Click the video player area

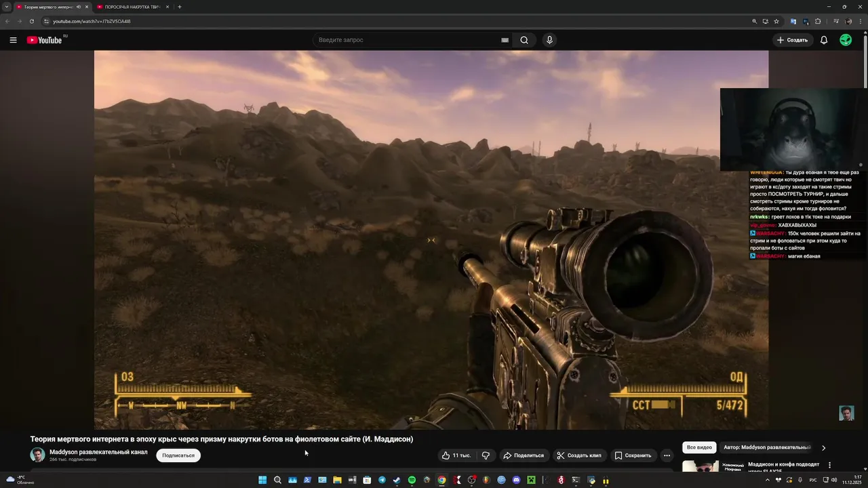pyautogui.click(x=431, y=240)
